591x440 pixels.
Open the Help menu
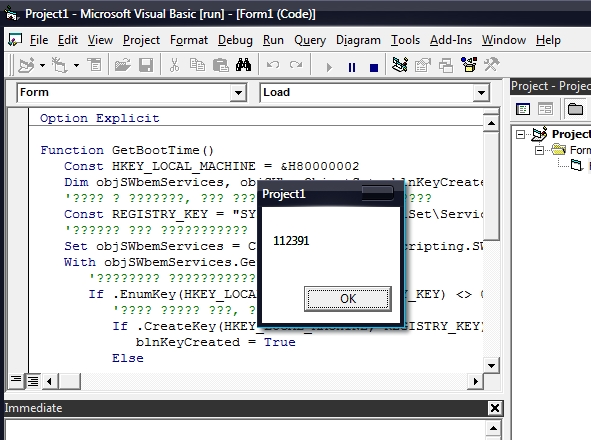(548, 40)
